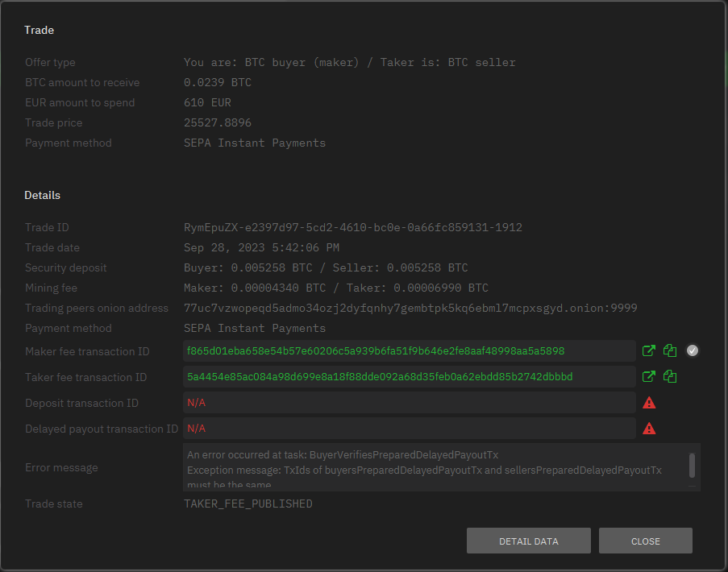Select the trading peers onion address
The image size is (728, 572).
tap(411, 308)
